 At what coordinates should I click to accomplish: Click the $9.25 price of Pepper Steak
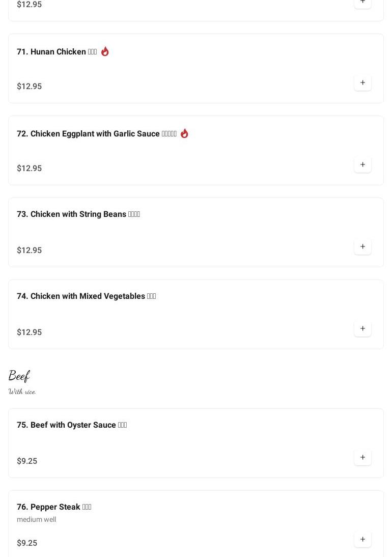coord(27,543)
